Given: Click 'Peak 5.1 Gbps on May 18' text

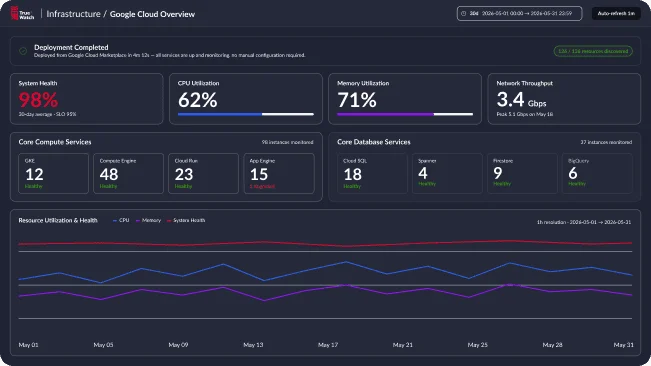Looking at the screenshot, I should click(525, 114).
